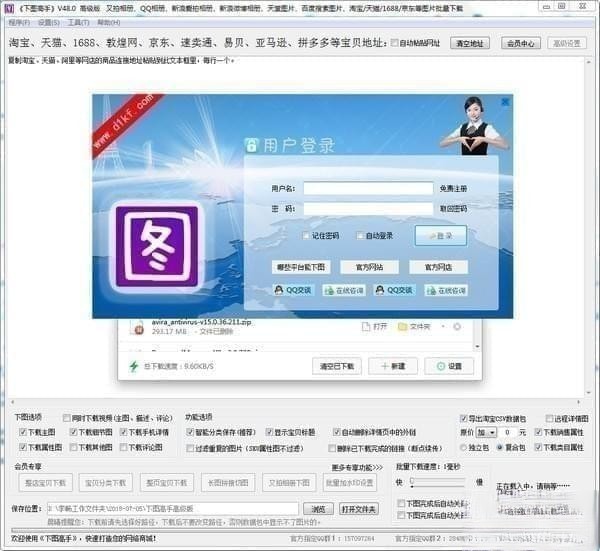Click the 宝贝分类下载 button
This screenshot has height=551, width=600.
[105, 483]
